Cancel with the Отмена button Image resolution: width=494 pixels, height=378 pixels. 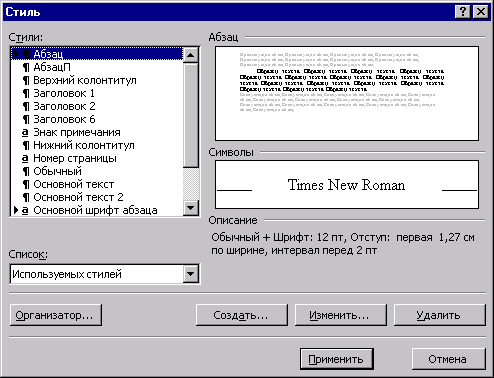tap(449, 359)
